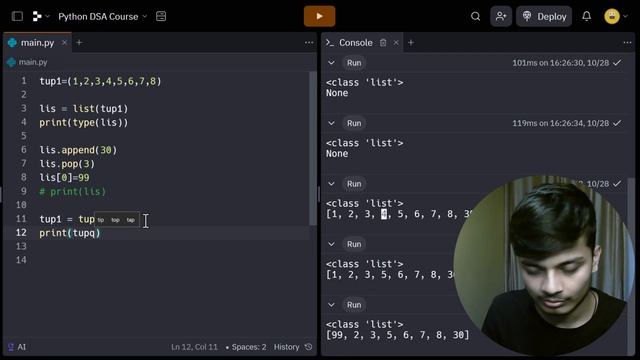640x360 pixels.
Task: Click Run label above the [1, 2, 3, 5 output
Action: pos(354,244)
